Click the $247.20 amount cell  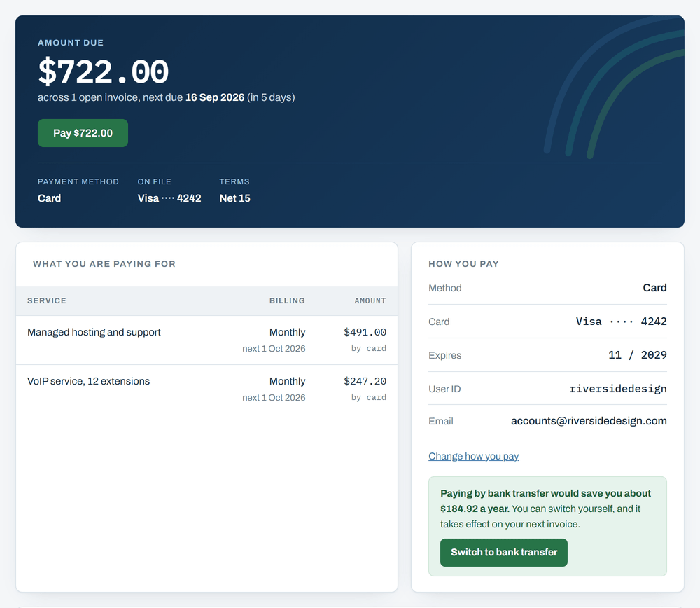click(365, 381)
